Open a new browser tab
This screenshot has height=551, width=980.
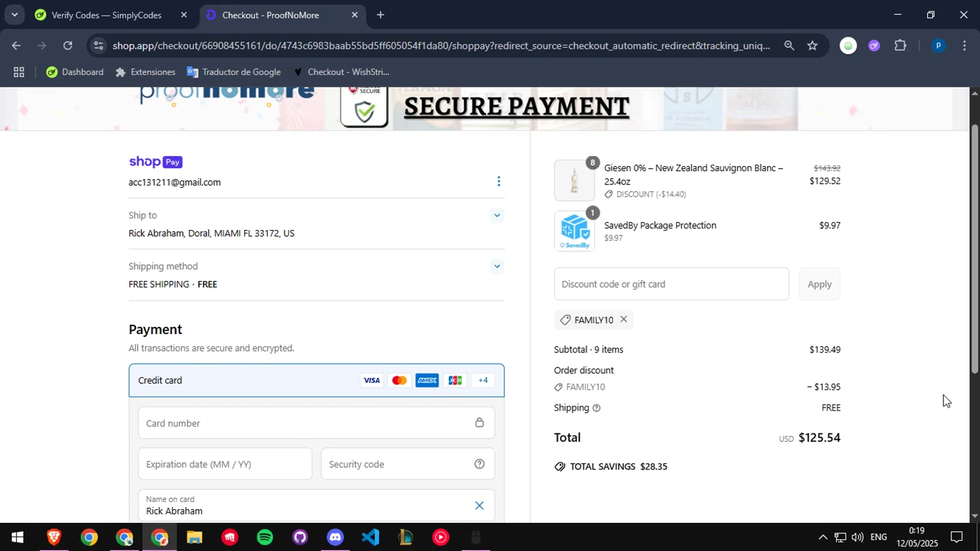pos(380,15)
